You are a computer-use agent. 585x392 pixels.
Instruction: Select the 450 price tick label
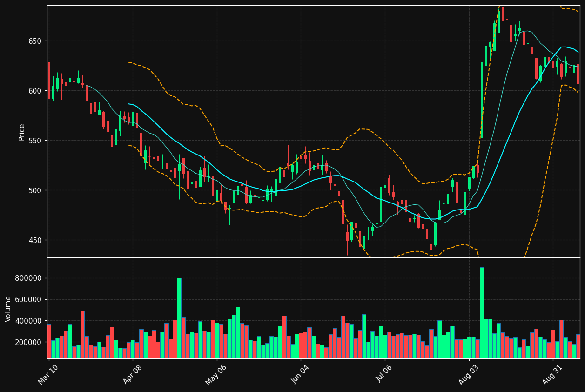click(35, 240)
